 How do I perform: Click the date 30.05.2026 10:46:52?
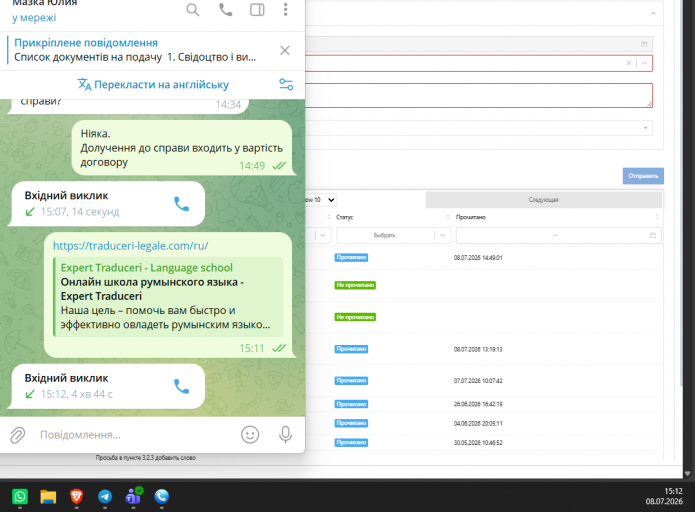coord(478,442)
